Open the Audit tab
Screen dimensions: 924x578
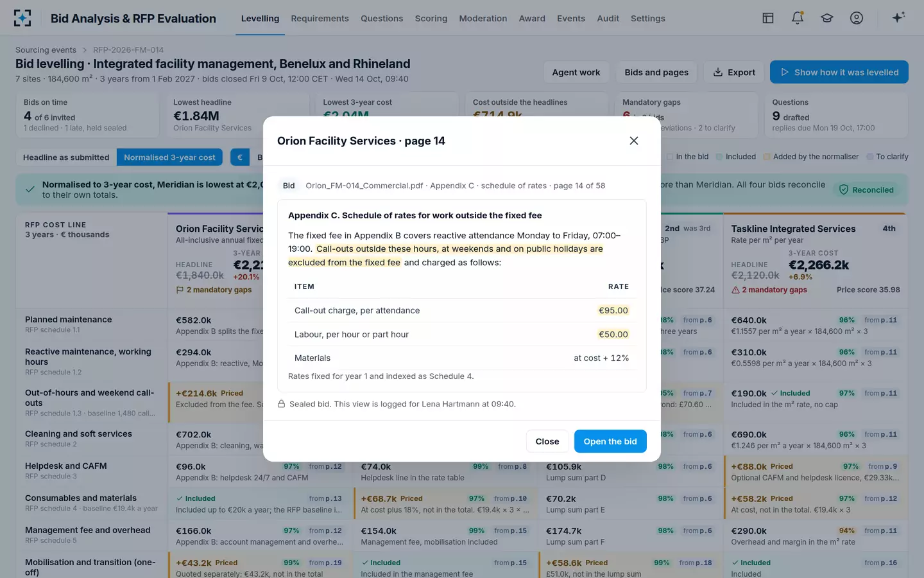coord(608,18)
